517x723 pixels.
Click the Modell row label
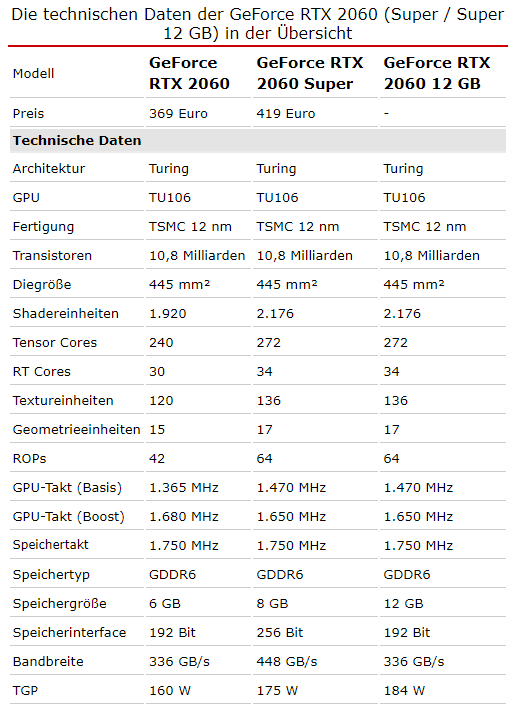click(x=34, y=74)
